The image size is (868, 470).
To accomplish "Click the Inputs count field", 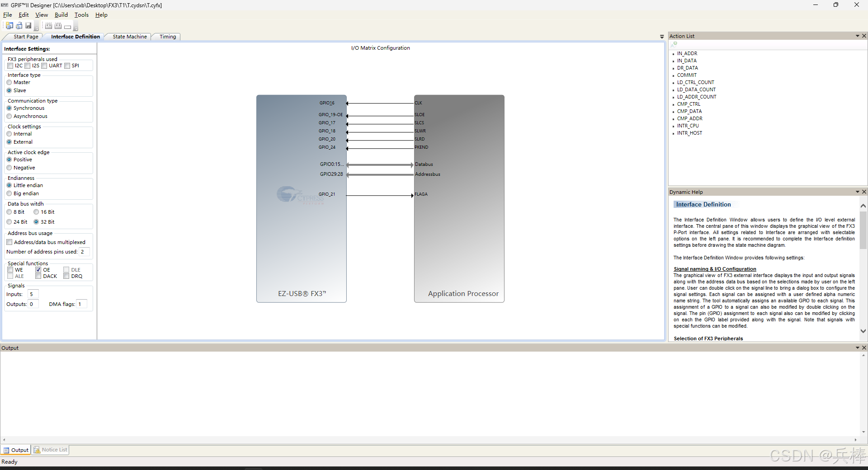I will (x=33, y=294).
